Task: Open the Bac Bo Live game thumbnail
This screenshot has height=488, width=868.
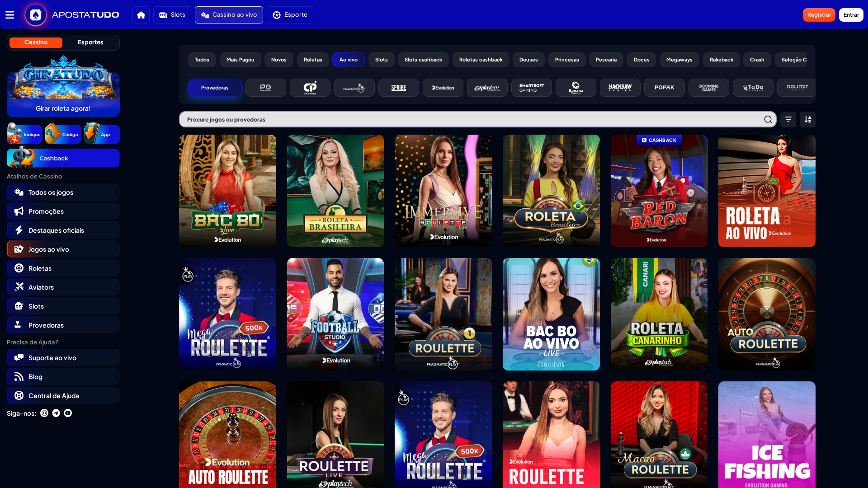Action: [x=227, y=191]
